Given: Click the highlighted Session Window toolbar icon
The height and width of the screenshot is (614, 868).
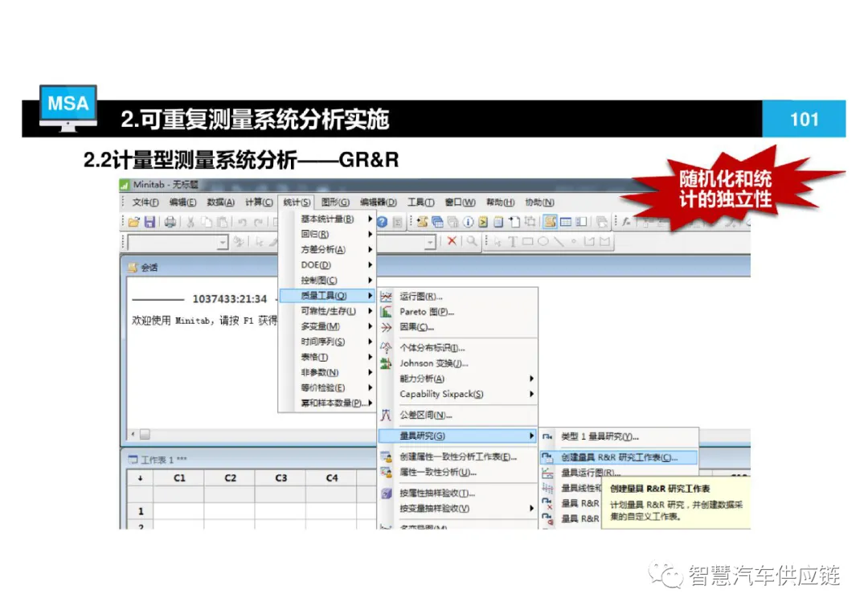Looking at the screenshot, I should 550,222.
